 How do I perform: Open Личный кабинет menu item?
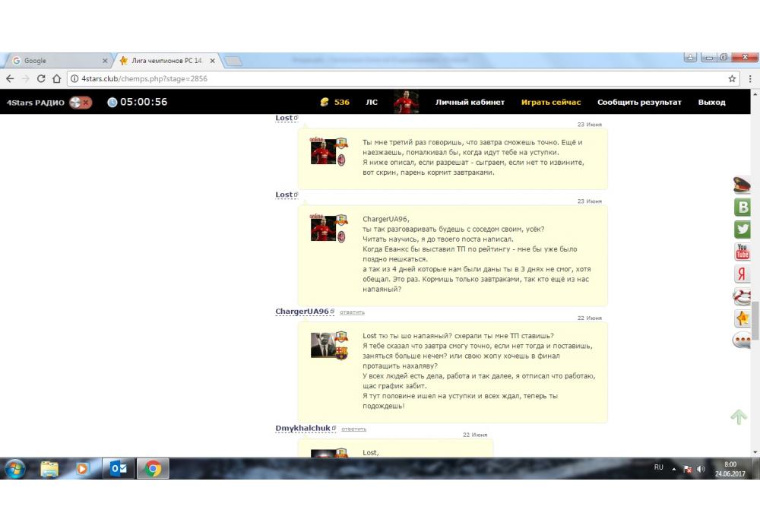coord(470,103)
